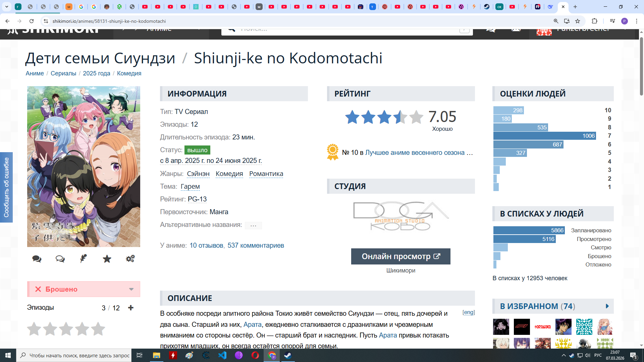Open the 10 отзывов link
Screen dimensions: 644x362
pyautogui.click(x=206, y=245)
